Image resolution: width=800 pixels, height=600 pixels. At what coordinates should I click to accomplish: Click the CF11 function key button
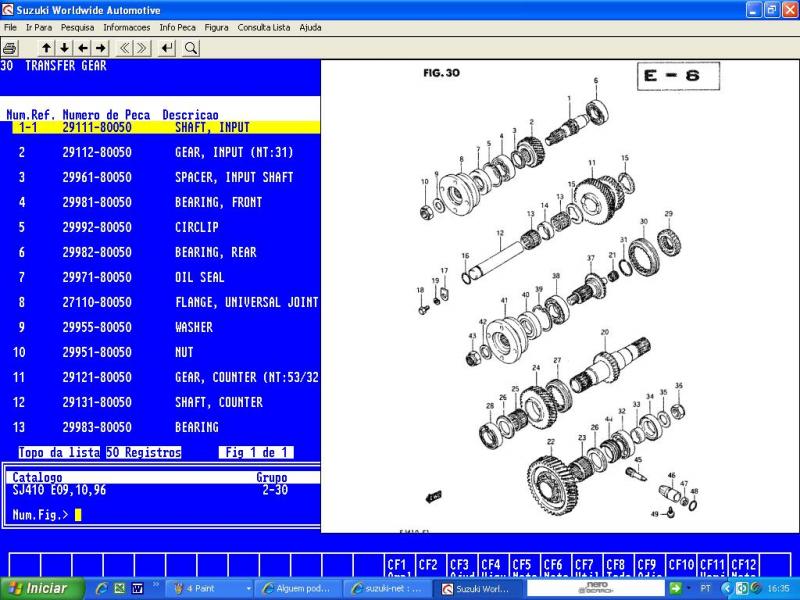coord(712,565)
